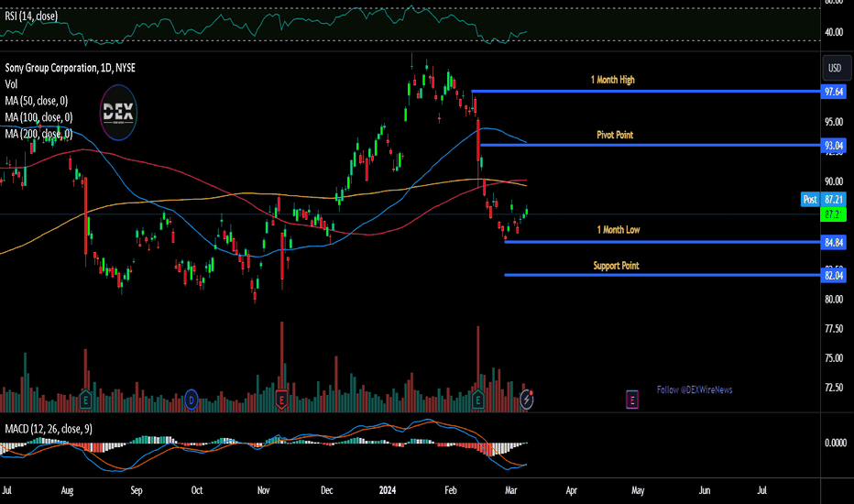The height and width of the screenshot is (504, 854).
Task: Click the 1 Month Low line label
Action: coord(619,229)
